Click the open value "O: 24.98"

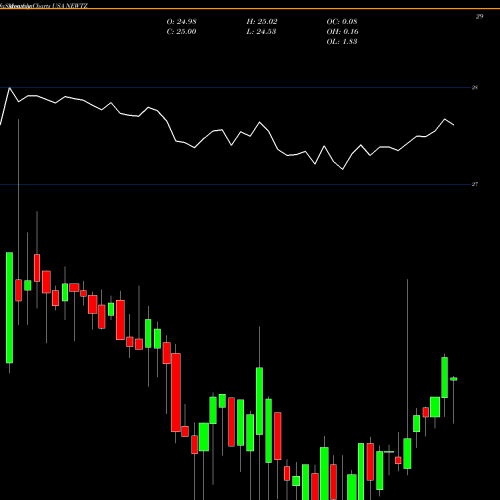[181, 22]
